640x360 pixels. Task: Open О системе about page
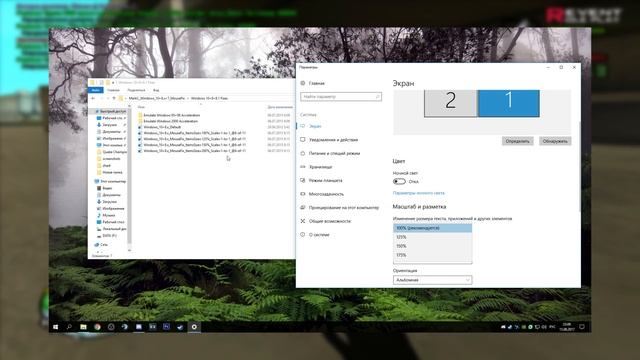[x=315, y=235]
